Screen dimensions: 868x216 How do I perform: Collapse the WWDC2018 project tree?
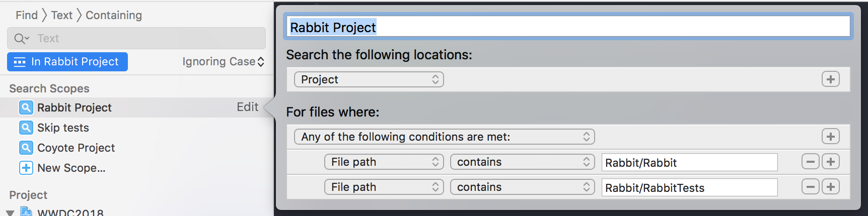pos(10,213)
